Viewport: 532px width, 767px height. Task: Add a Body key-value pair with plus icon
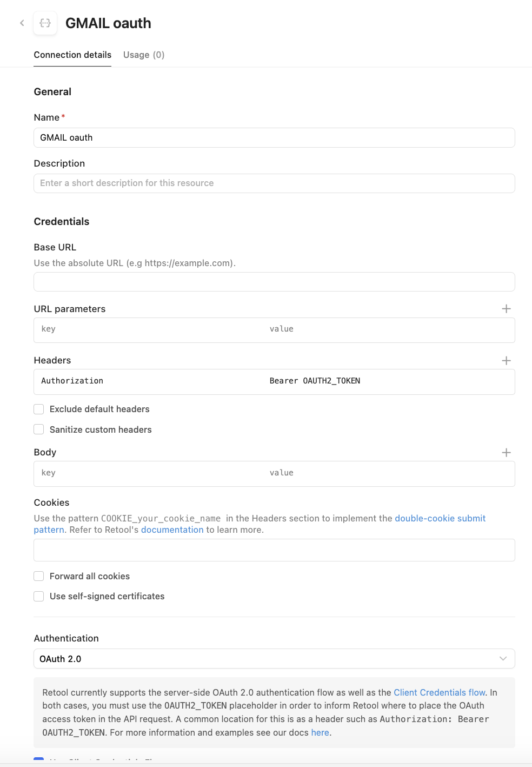click(506, 452)
